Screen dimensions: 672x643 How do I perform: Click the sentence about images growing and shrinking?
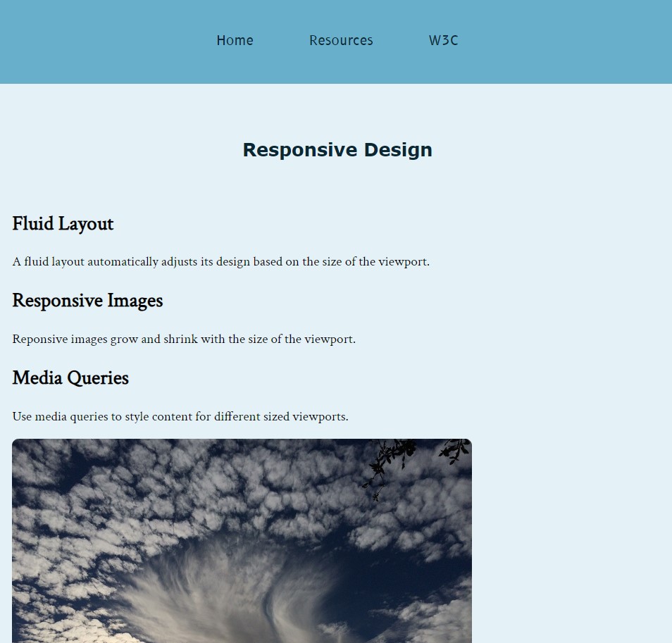pyautogui.click(x=184, y=339)
